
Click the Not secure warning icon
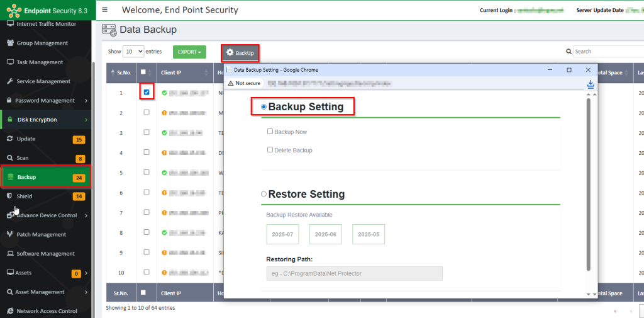(231, 83)
